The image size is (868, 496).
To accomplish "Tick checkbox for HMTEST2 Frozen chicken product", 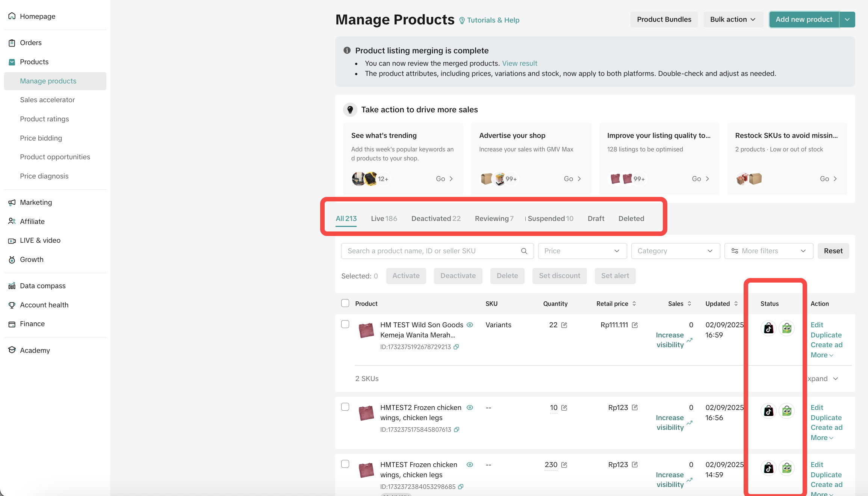I will (345, 407).
